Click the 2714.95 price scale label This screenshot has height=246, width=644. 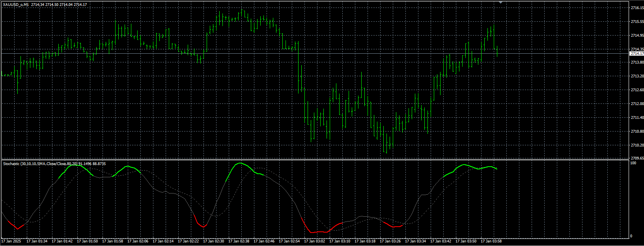tap(637, 36)
